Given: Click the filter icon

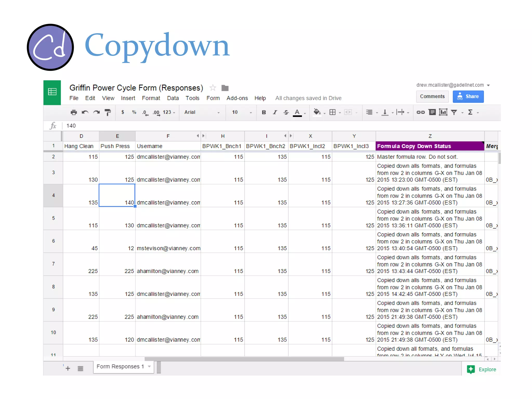Looking at the screenshot, I should (454, 112).
